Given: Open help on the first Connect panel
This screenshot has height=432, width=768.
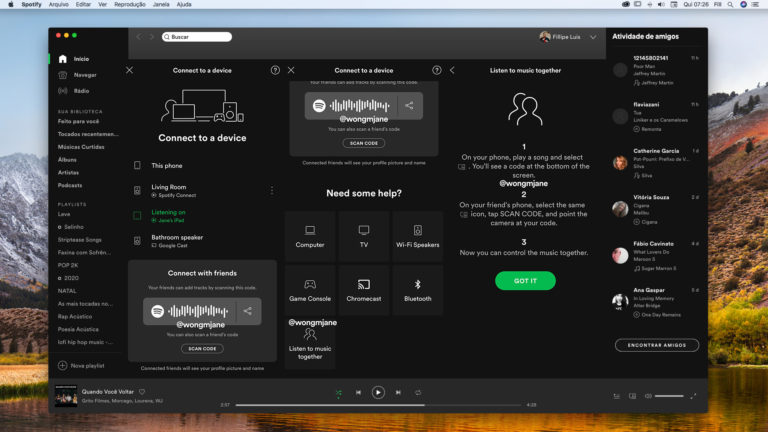Looking at the screenshot, I should (x=275, y=70).
